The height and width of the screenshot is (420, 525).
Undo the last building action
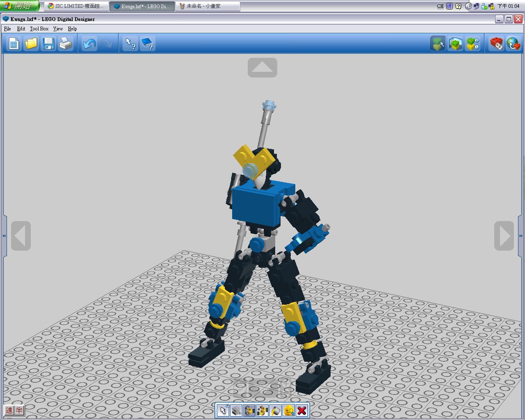pos(89,43)
